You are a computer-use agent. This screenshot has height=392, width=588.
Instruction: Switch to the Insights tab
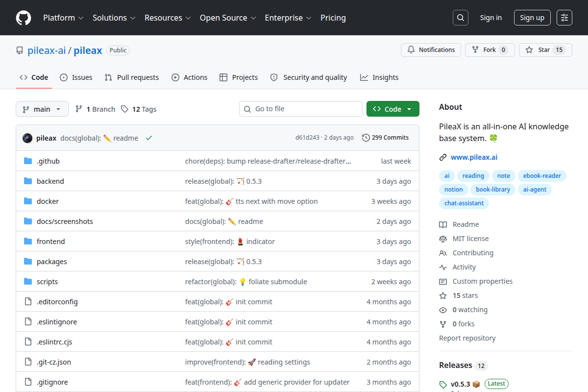click(379, 77)
